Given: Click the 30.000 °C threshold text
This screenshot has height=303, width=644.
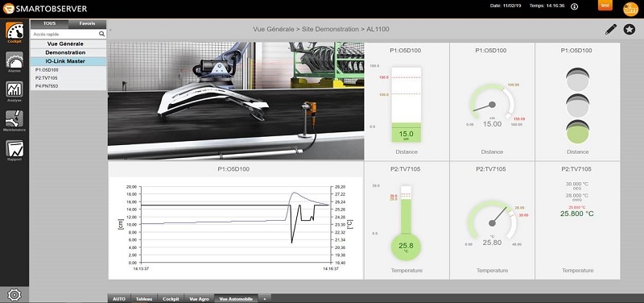Looking at the screenshot, I should pos(577,184).
